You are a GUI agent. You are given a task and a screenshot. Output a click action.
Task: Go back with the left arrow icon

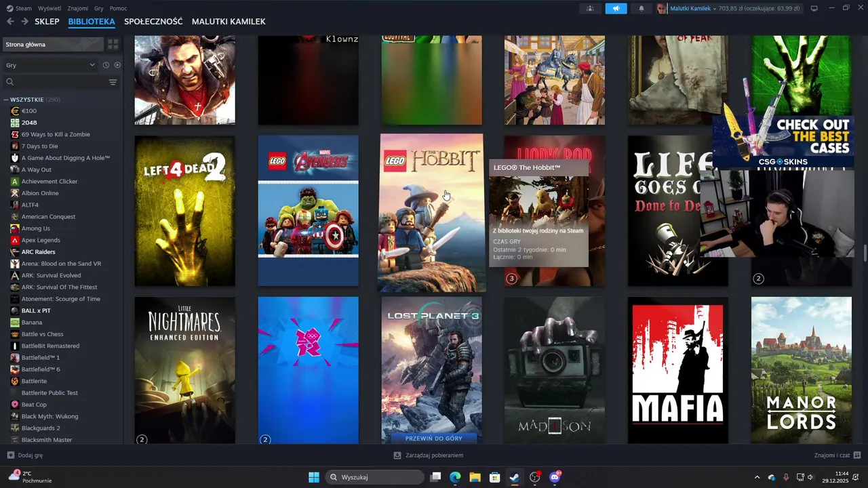coord(10,22)
